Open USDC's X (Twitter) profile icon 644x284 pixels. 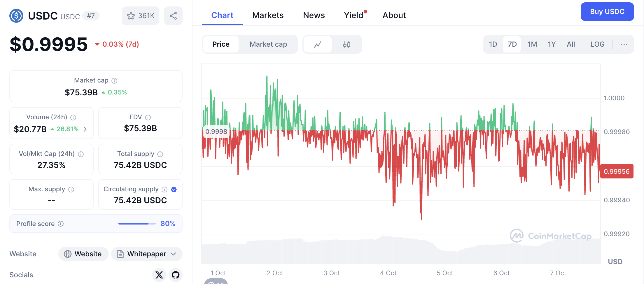159,275
